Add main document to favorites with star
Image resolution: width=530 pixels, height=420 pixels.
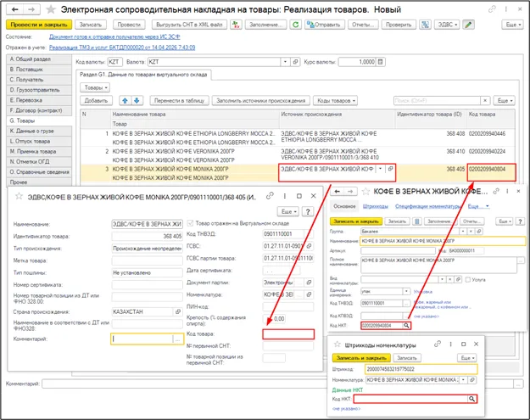click(x=51, y=9)
